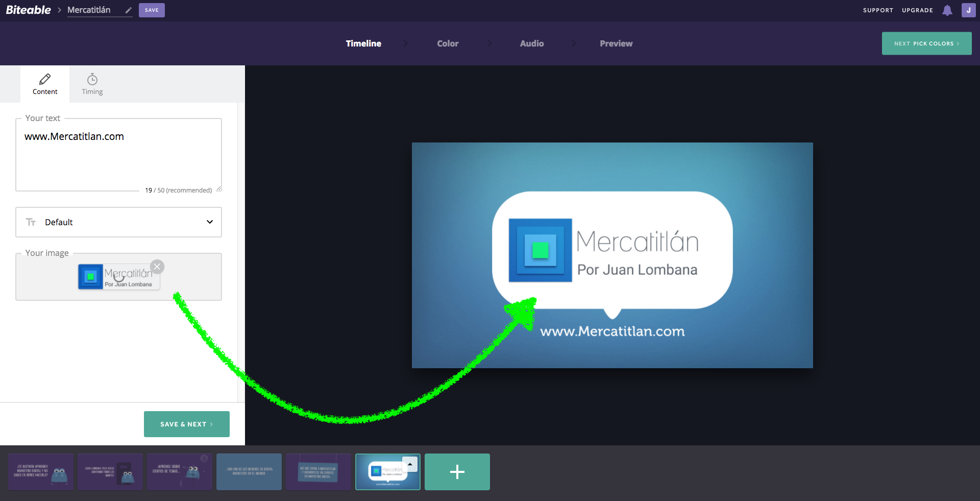Click the Save button in header
This screenshot has height=501, width=980.
(x=152, y=10)
